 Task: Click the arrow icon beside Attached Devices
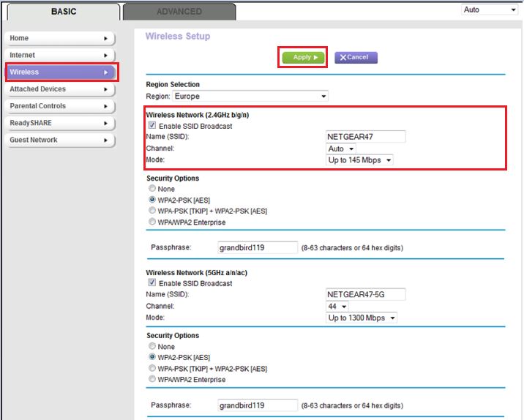click(x=105, y=89)
